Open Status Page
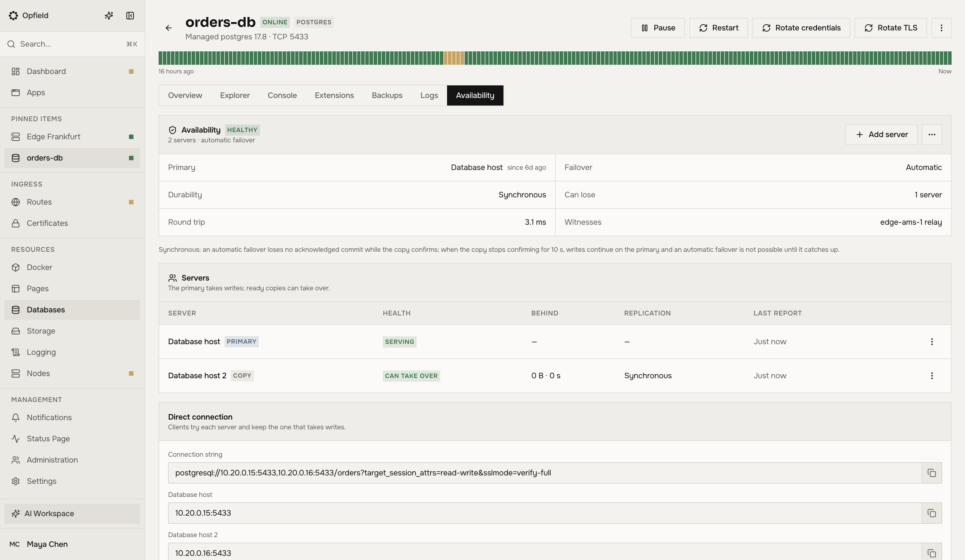The width and height of the screenshot is (965, 560). [72, 439]
